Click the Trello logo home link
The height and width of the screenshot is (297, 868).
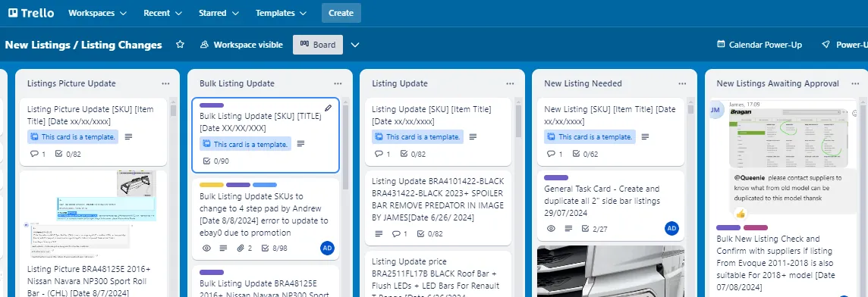coord(31,13)
